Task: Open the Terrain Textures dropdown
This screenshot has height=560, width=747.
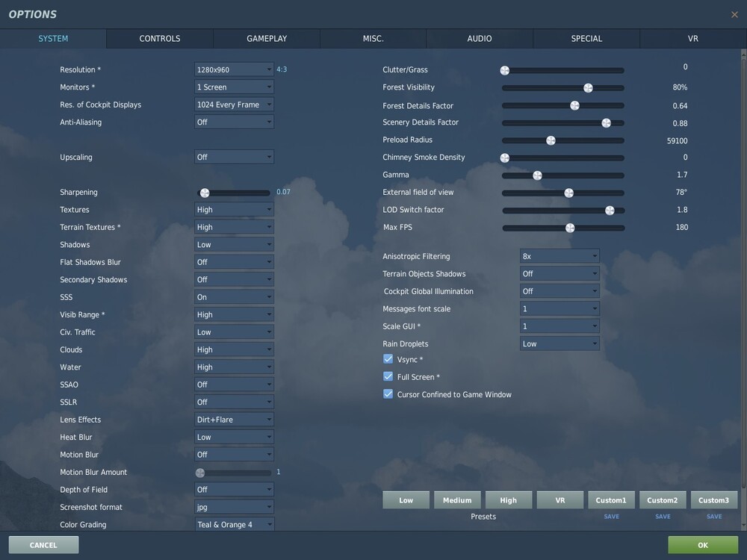Action: [x=234, y=227]
